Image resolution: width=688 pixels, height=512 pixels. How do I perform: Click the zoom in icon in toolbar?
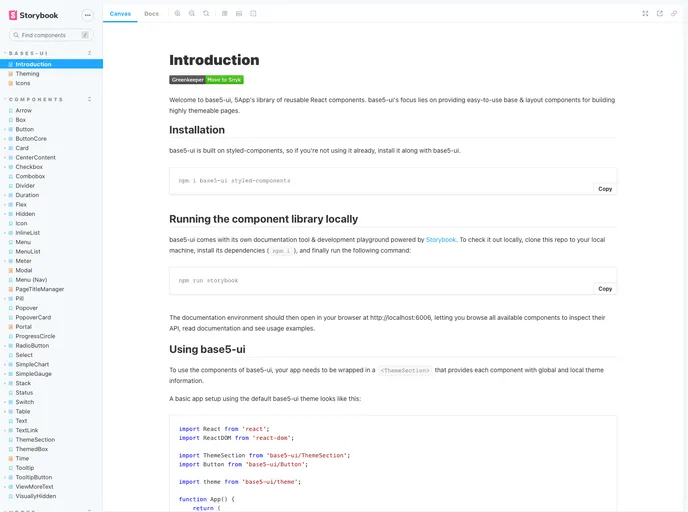pos(177,14)
